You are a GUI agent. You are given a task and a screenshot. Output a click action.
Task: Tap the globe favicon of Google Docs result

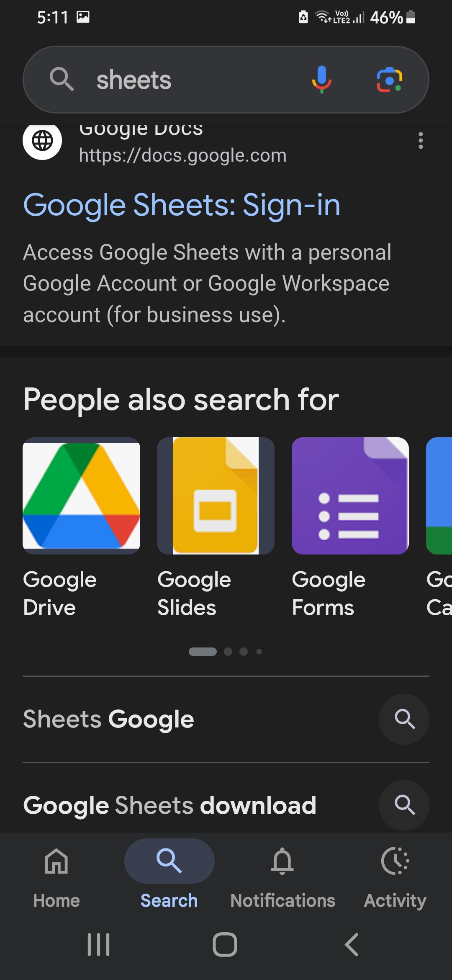tap(42, 140)
